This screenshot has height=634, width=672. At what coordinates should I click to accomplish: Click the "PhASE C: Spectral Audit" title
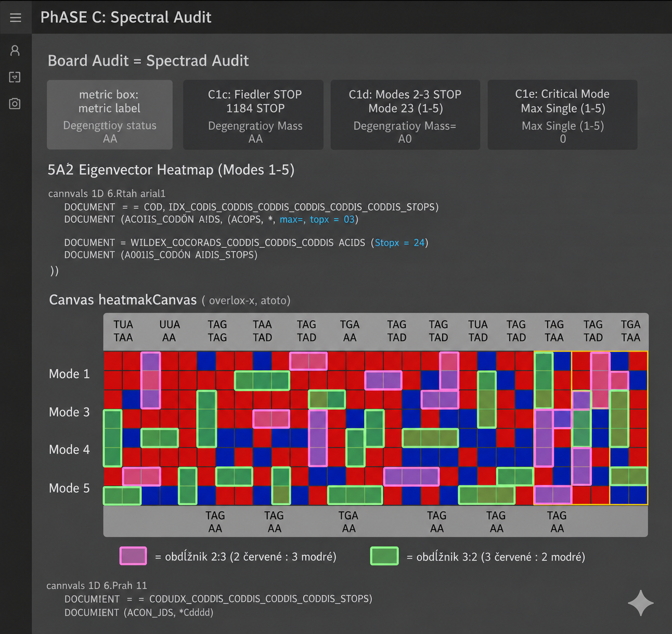[126, 17]
